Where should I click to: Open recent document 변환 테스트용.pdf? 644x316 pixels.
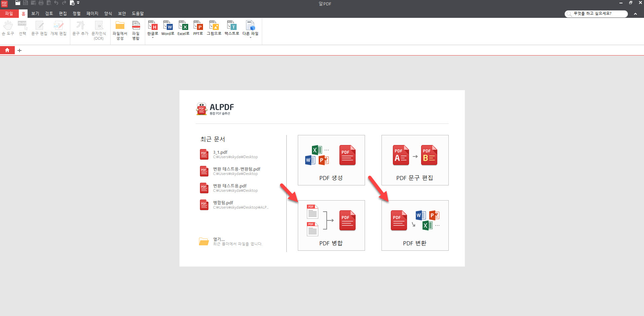click(x=229, y=188)
